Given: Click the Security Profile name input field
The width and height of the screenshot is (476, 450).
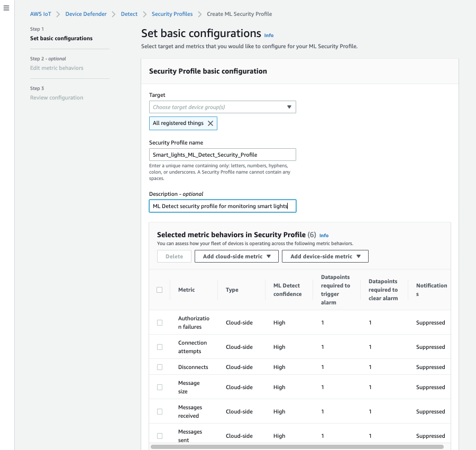Looking at the screenshot, I should point(222,154).
